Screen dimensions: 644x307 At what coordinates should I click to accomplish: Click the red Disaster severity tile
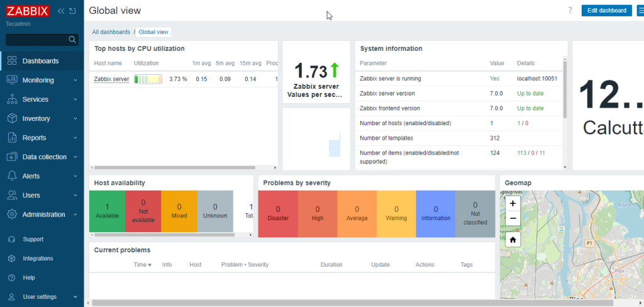pos(278,213)
